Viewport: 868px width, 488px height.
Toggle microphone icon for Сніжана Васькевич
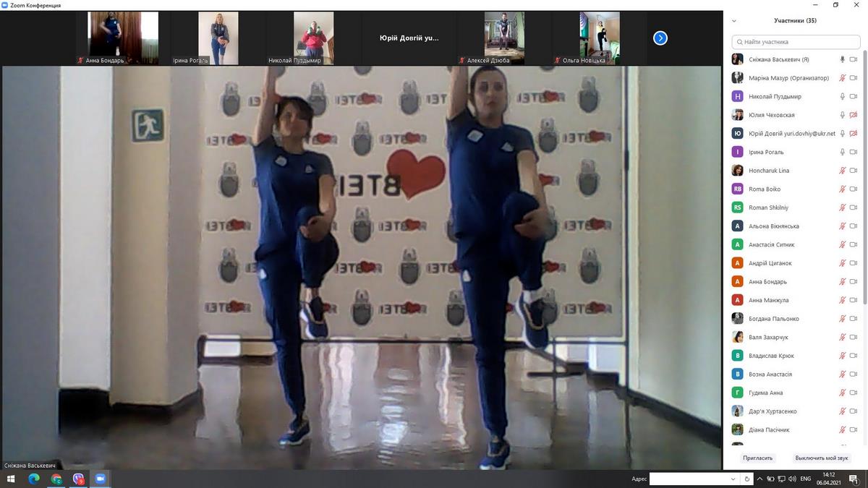(x=842, y=59)
